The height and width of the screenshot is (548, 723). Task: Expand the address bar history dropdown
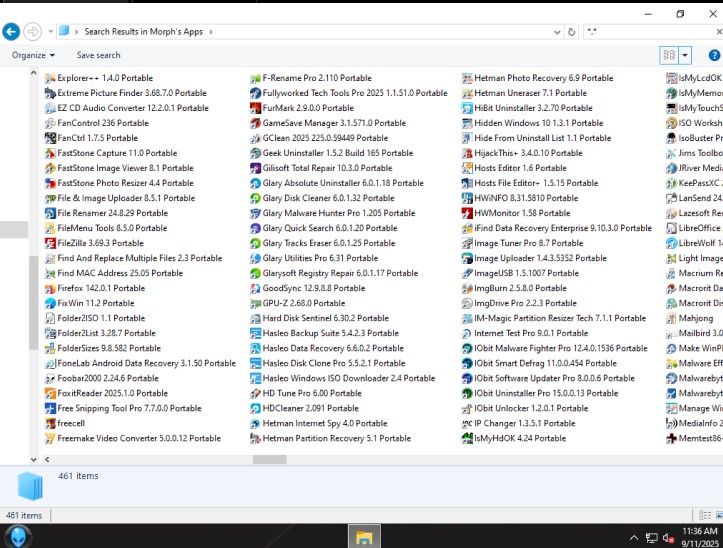coord(557,32)
